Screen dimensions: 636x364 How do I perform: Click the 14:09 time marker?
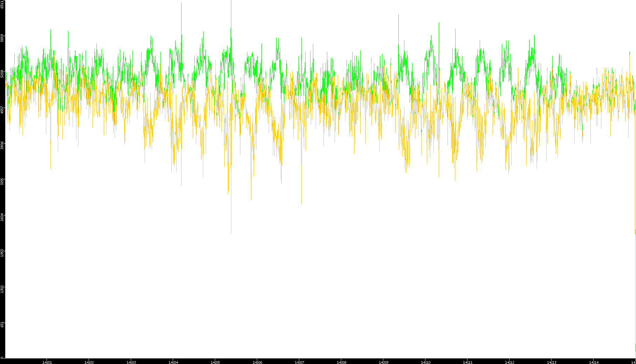[383, 362]
